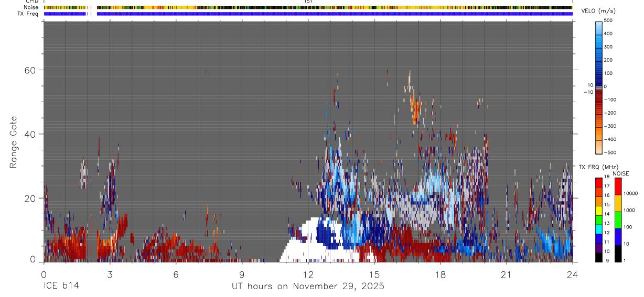The height and width of the screenshot is (297, 644).
Task: Click the '-10' label left of velocity colorbar
Action: (588, 92)
